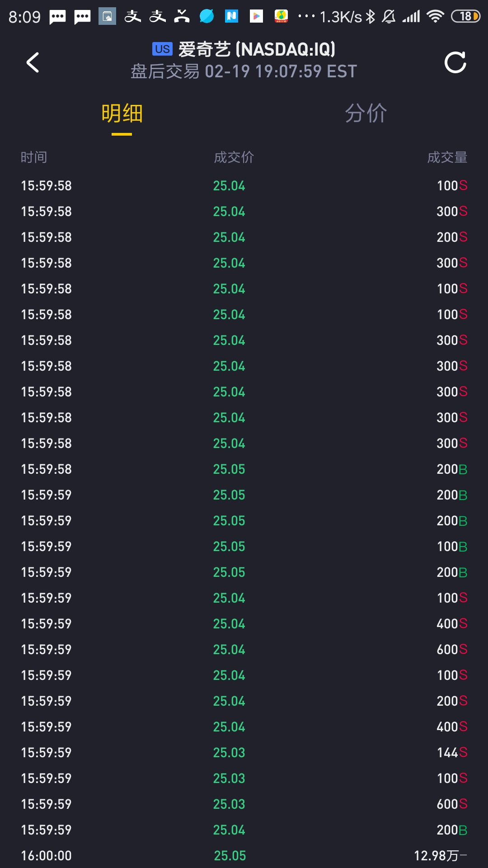Tap the 盘后交易 timestamp subtitle

(244, 71)
